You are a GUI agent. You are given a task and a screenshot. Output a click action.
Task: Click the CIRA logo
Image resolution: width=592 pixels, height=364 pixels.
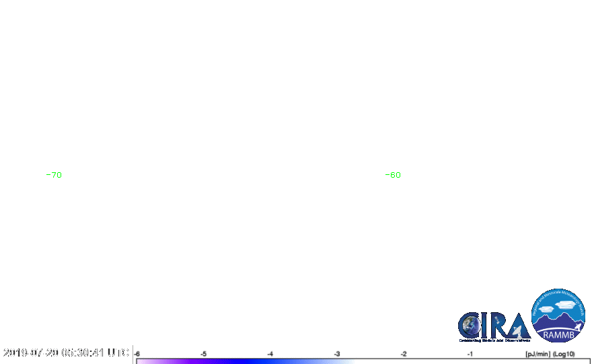(494, 326)
